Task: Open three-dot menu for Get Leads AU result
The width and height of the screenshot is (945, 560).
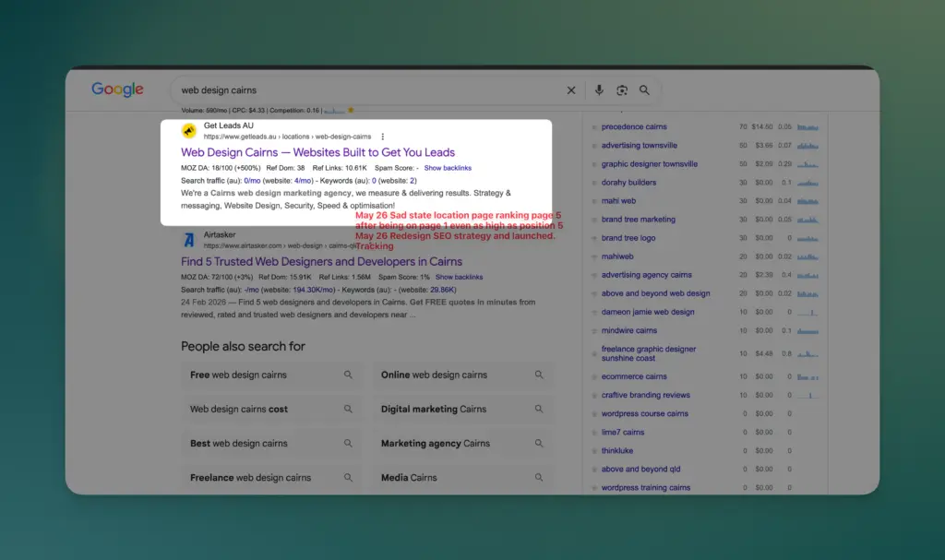Action: tap(382, 137)
